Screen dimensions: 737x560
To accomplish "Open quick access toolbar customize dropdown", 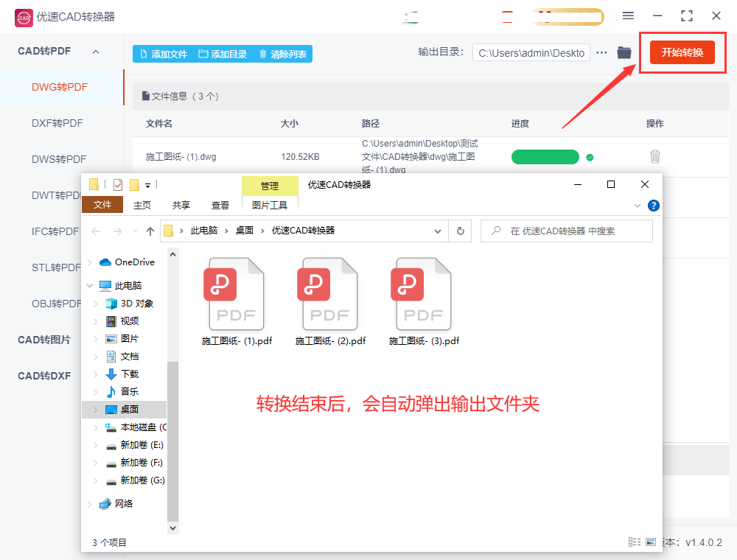I will 147,186.
